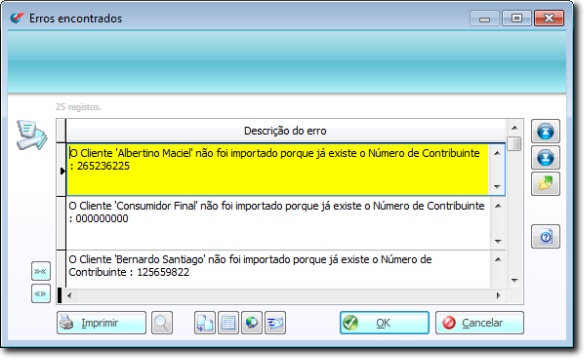This screenshot has height=360, width=584.
Task: Click the send email icon in bottom toolbar
Action: pyautogui.click(x=275, y=323)
